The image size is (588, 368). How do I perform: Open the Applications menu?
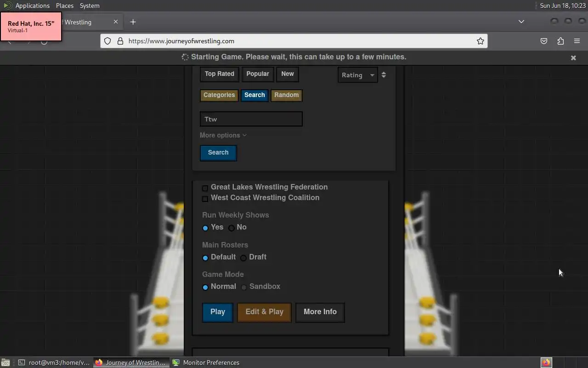click(x=32, y=6)
